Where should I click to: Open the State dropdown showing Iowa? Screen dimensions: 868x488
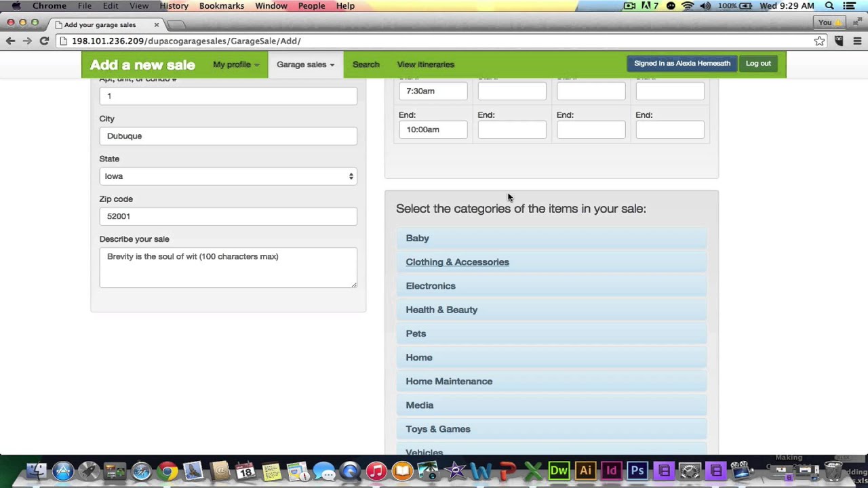(x=228, y=176)
